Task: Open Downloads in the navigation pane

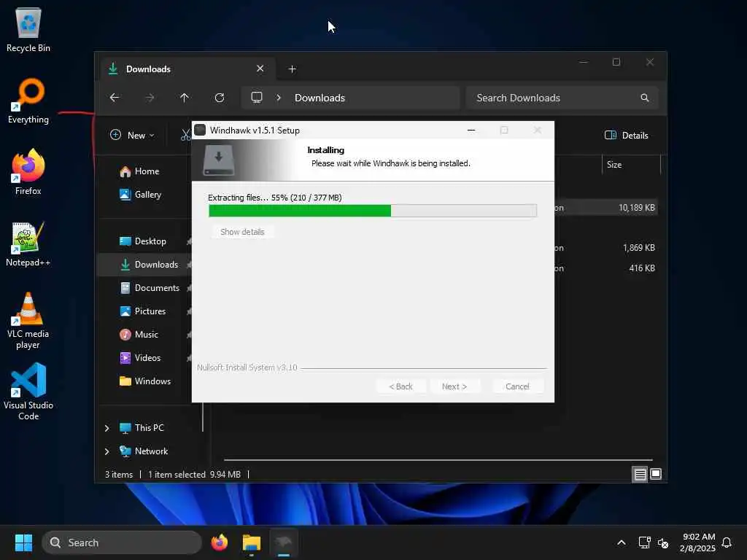Action: tap(149, 264)
